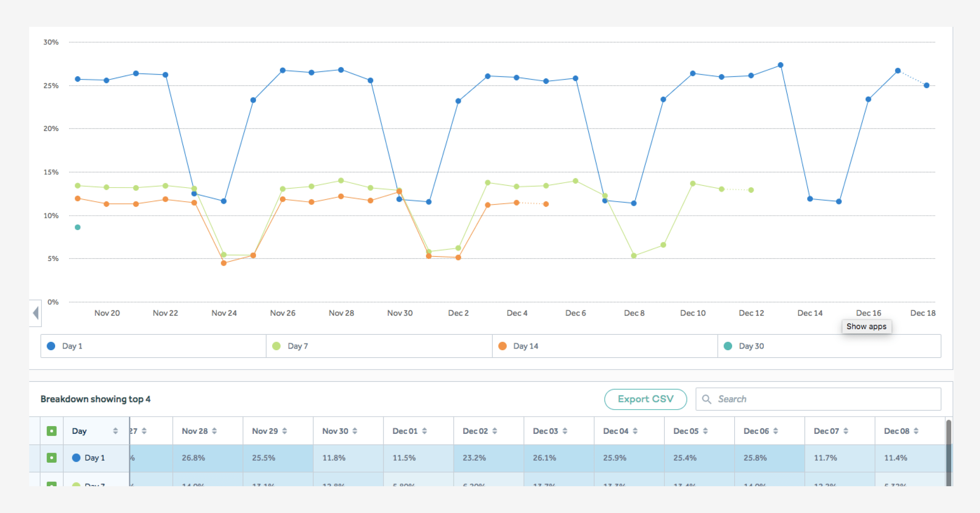Click the green square icon in the Day header column
Image resolution: width=980 pixels, height=513 pixels.
pyautogui.click(x=52, y=431)
